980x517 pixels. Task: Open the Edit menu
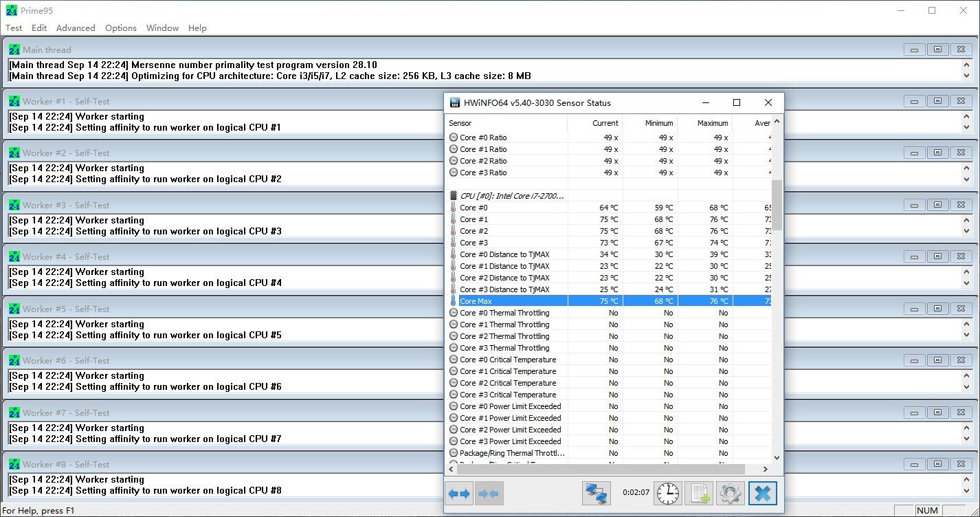(x=39, y=28)
